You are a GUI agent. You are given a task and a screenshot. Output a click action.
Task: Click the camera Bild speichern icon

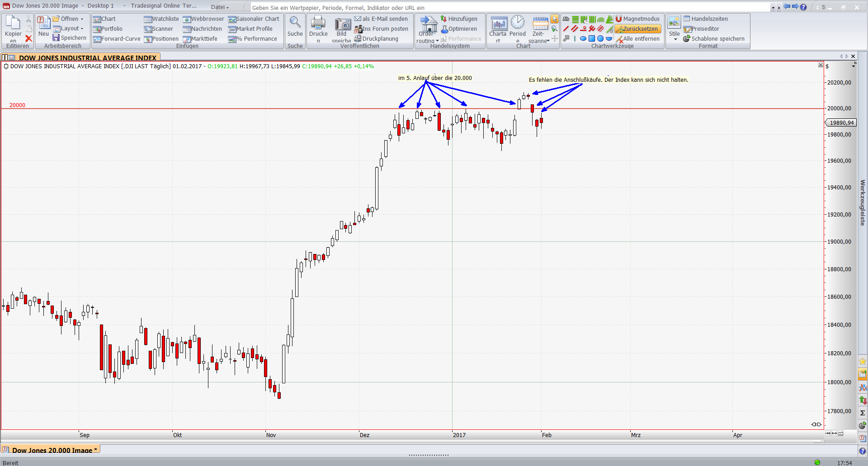click(x=342, y=24)
